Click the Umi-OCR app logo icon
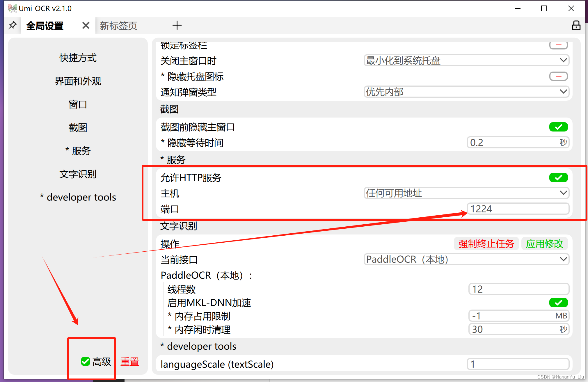 point(12,8)
